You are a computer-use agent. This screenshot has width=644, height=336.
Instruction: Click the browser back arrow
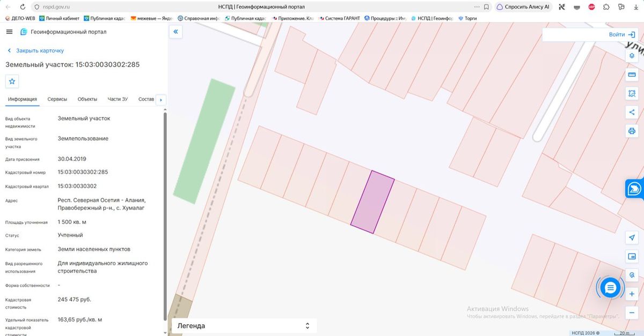click(x=8, y=7)
